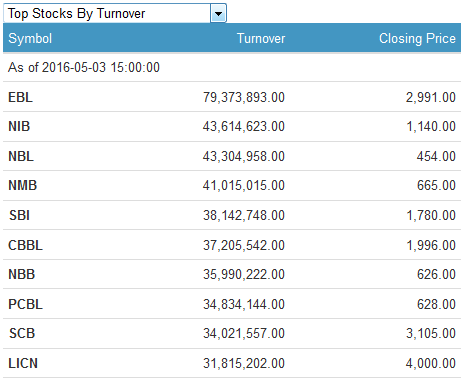
Task: Open the SCB stock symbol
Action: pyautogui.click(x=22, y=333)
